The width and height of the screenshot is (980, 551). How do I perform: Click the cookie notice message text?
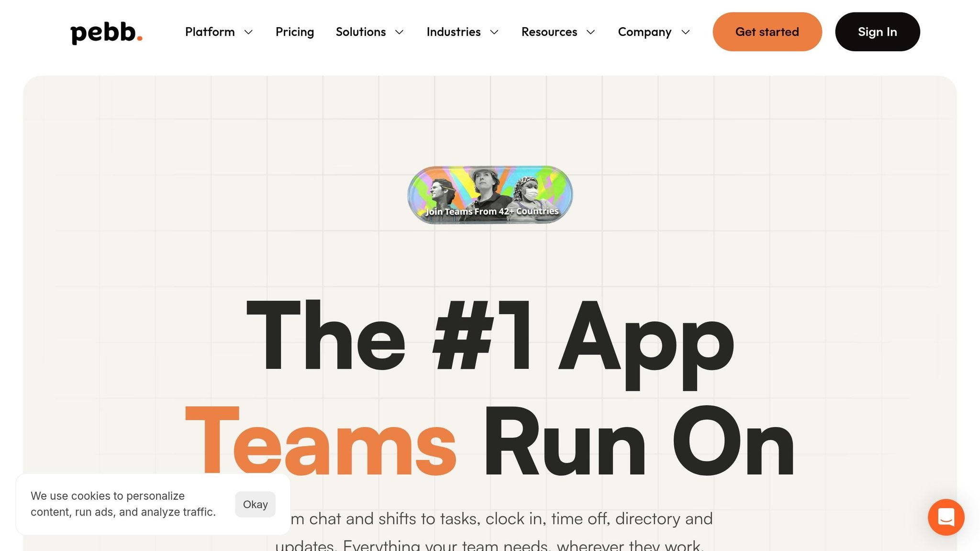tap(123, 504)
